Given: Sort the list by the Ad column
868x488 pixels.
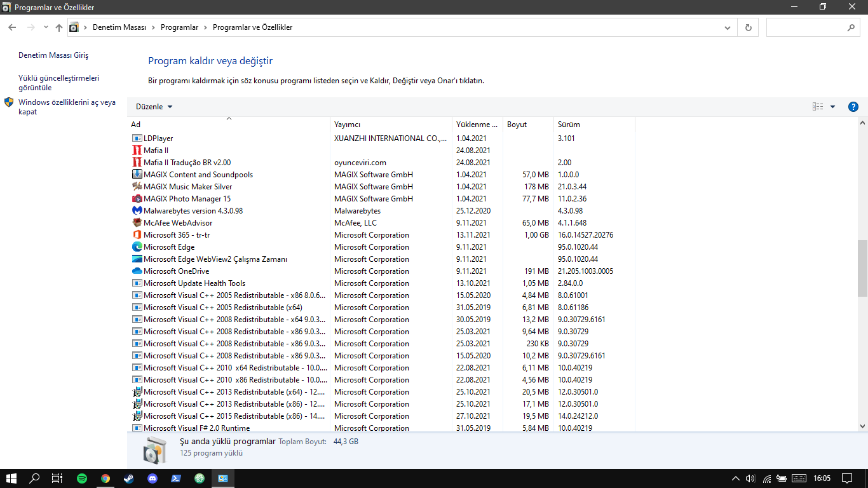Looking at the screenshot, I should click(229, 125).
